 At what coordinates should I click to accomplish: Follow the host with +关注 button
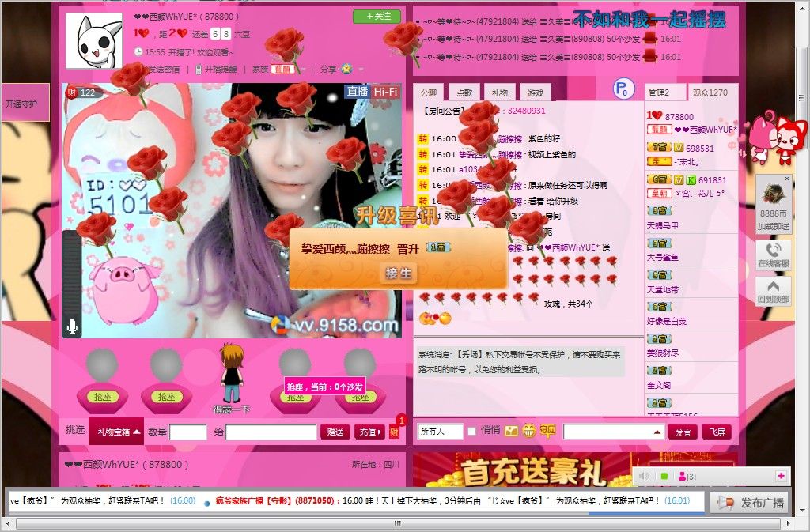click(x=377, y=17)
